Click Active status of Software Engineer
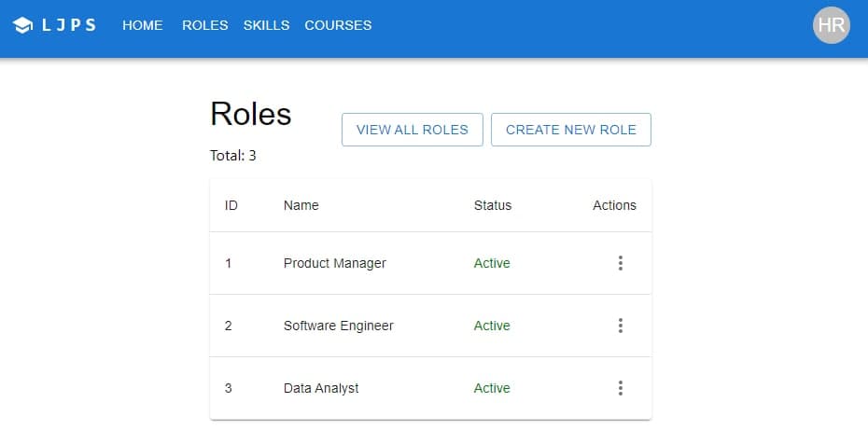868x430 pixels. click(492, 326)
